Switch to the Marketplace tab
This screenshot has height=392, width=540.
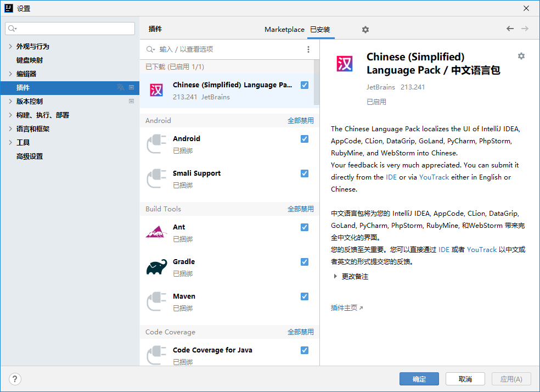coord(284,29)
